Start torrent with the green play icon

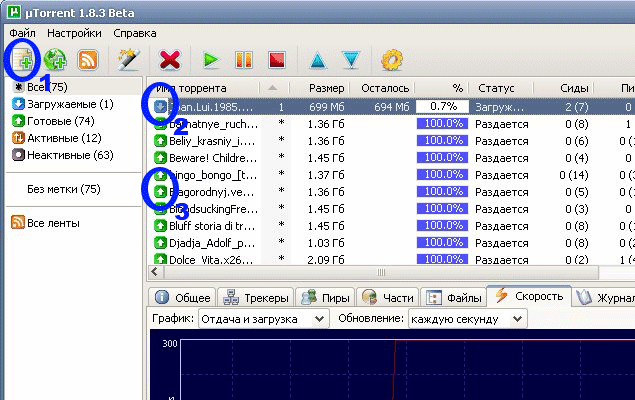click(x=211, y=60)
